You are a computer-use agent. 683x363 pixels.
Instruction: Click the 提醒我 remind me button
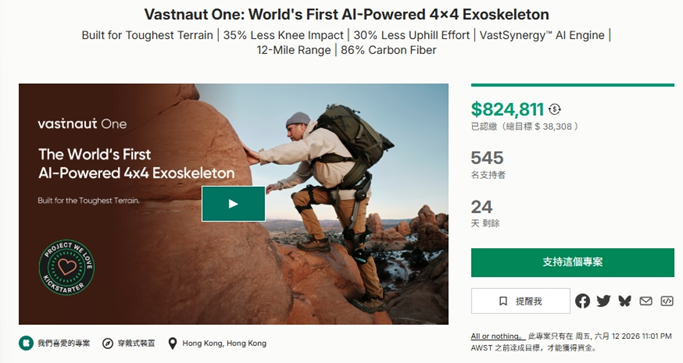tap(521, 301)
